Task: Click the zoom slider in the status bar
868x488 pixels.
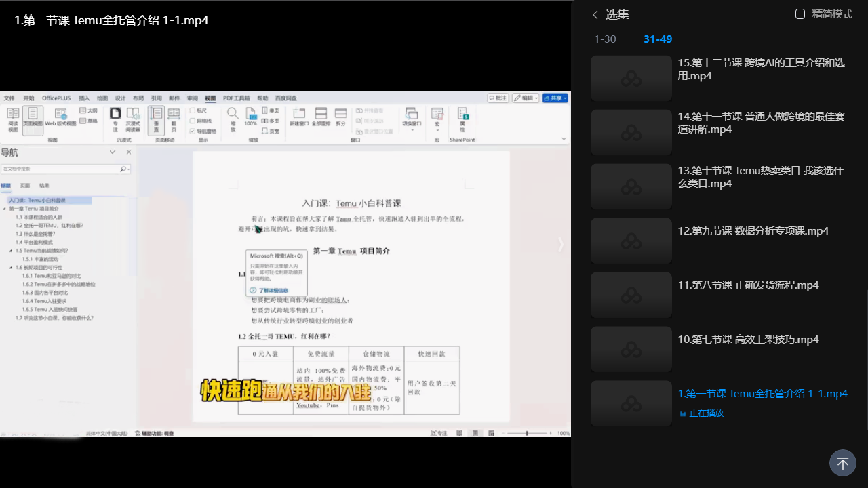Action: pos(528,433)
